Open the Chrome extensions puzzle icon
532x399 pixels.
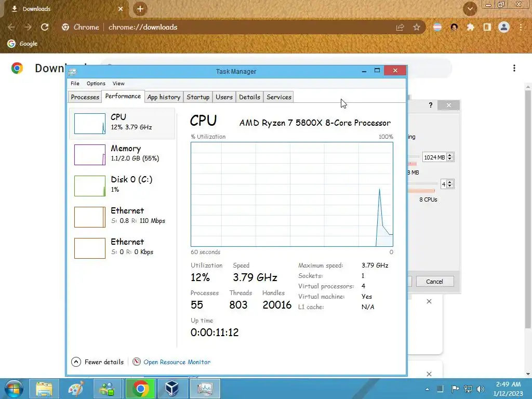(470, 27)
